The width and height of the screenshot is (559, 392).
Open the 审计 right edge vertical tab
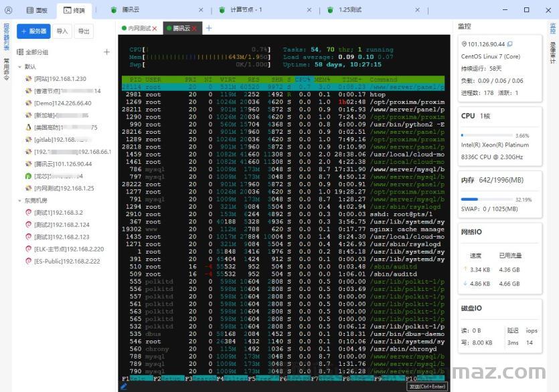(552, 53)
